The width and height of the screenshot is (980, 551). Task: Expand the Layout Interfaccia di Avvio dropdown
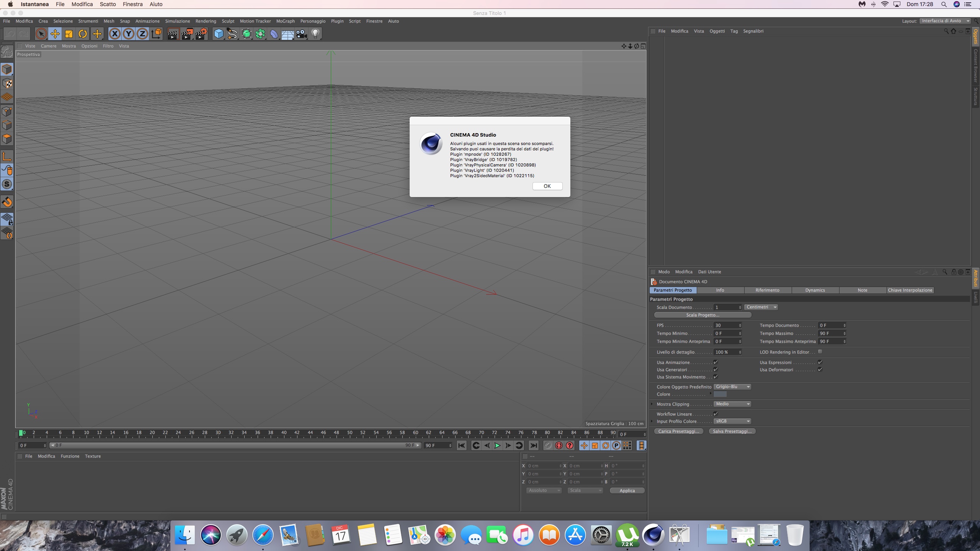tap(944, 21)
